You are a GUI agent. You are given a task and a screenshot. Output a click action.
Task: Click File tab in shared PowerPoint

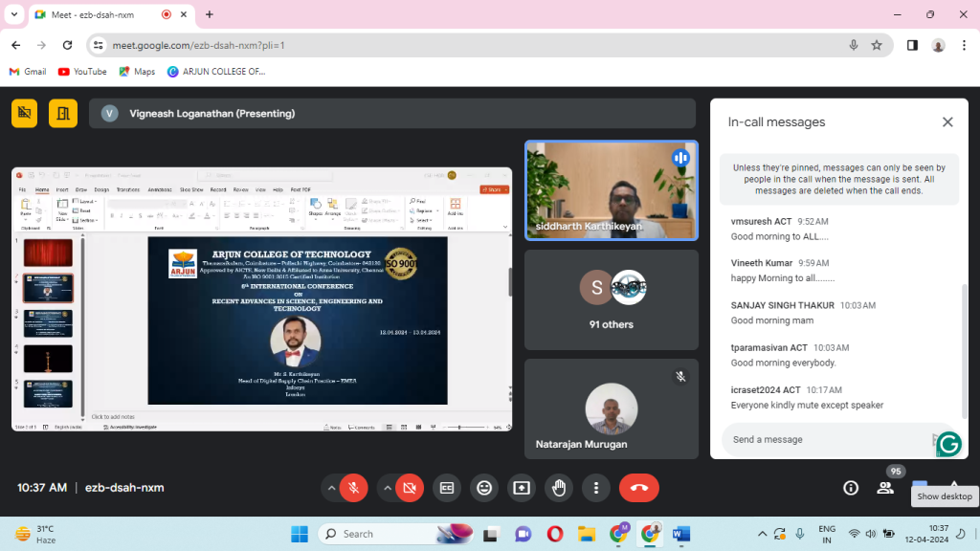[x=22, y=189]
